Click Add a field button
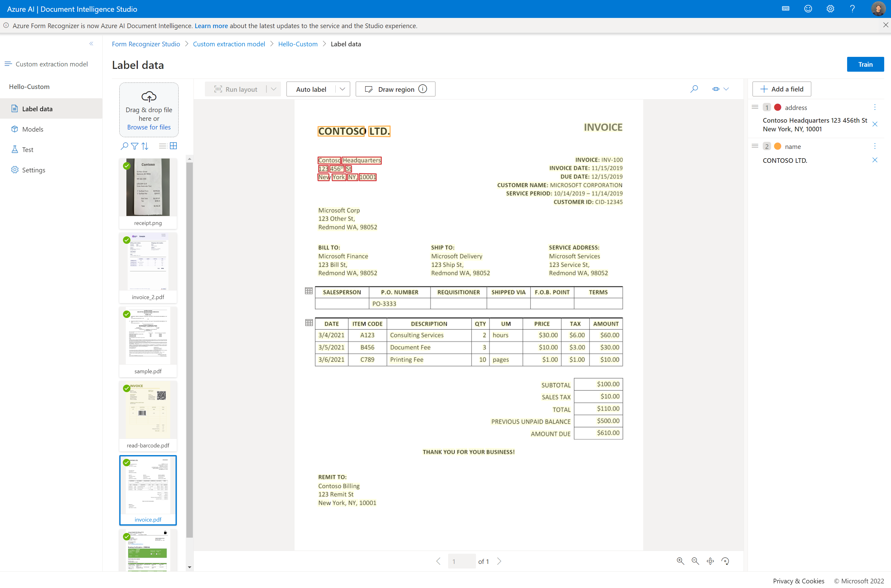891x588 pixels. coord(783,89)
